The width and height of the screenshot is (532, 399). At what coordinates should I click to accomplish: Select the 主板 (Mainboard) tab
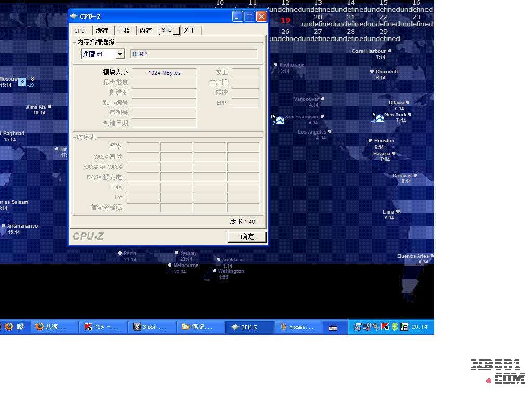(x=124, y=31)
